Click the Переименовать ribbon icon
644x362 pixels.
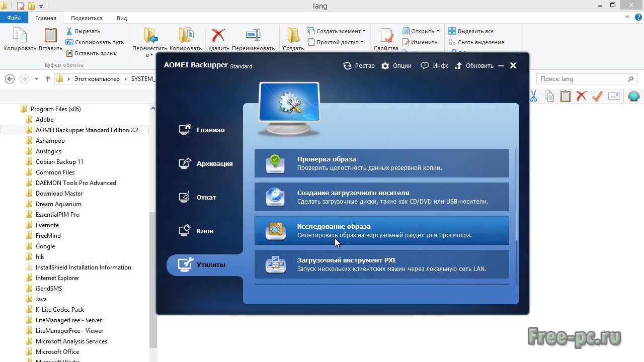253,35
